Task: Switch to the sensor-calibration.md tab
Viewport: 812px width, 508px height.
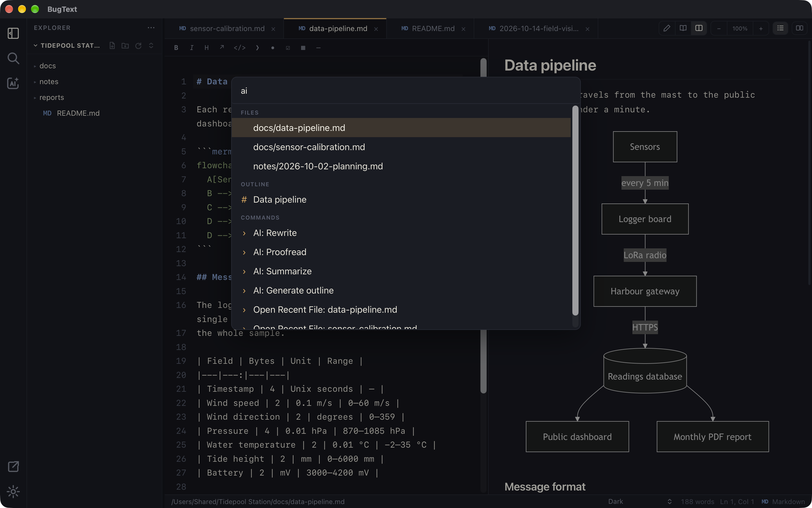Action: (224, 29)
